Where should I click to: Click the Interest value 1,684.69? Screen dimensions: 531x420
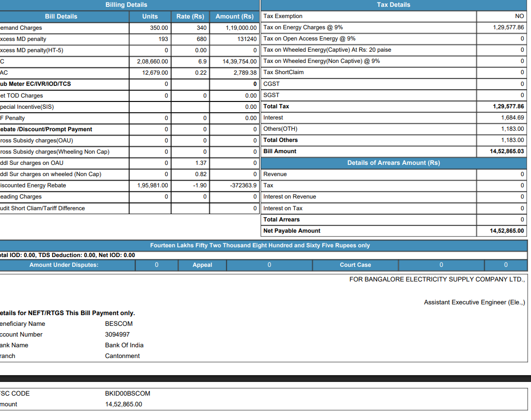click(x=512, y=118)
